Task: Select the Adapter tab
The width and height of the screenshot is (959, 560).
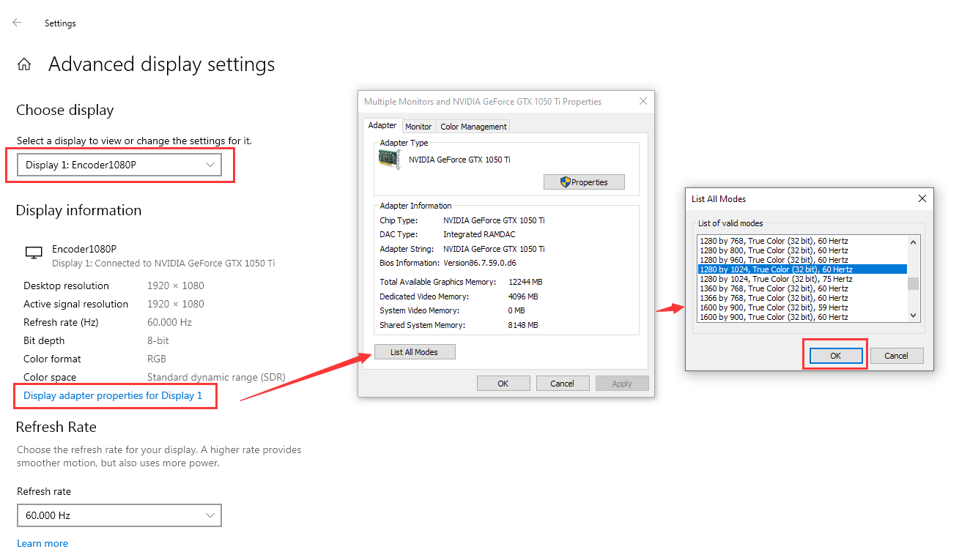Action: (382, 125)
